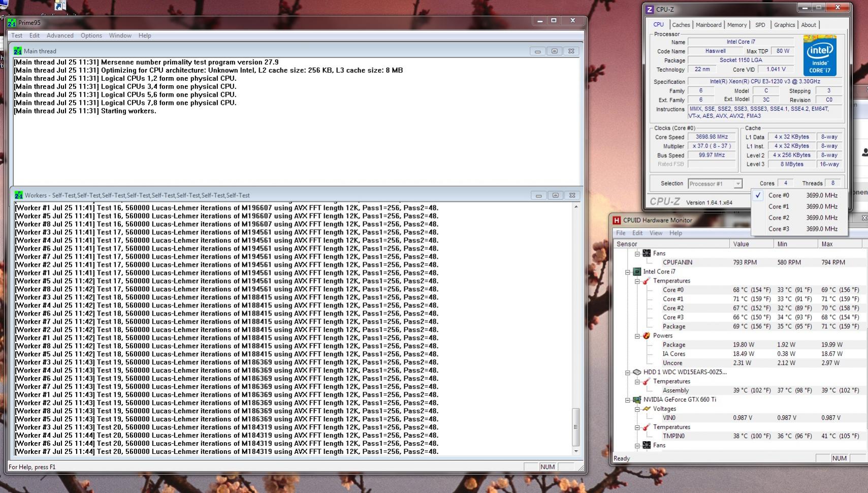Screen dimensions: 868x493
Task: Click the CPUID Hardware Monitor title icon
Action: (x=617, y=220)
